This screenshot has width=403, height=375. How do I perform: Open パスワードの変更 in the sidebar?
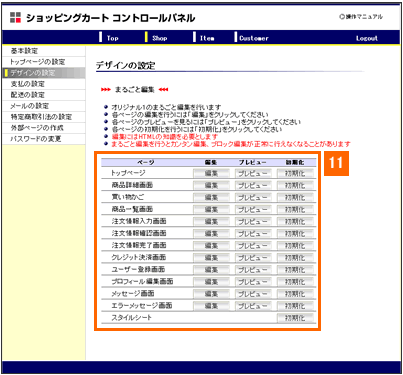(x=44, y=139)
